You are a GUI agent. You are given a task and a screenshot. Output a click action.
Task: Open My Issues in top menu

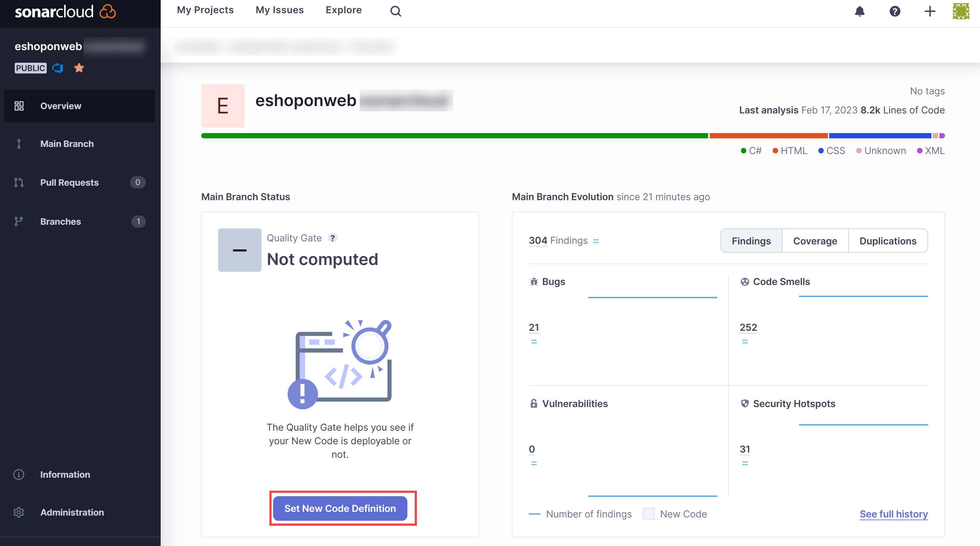point(280,10)
